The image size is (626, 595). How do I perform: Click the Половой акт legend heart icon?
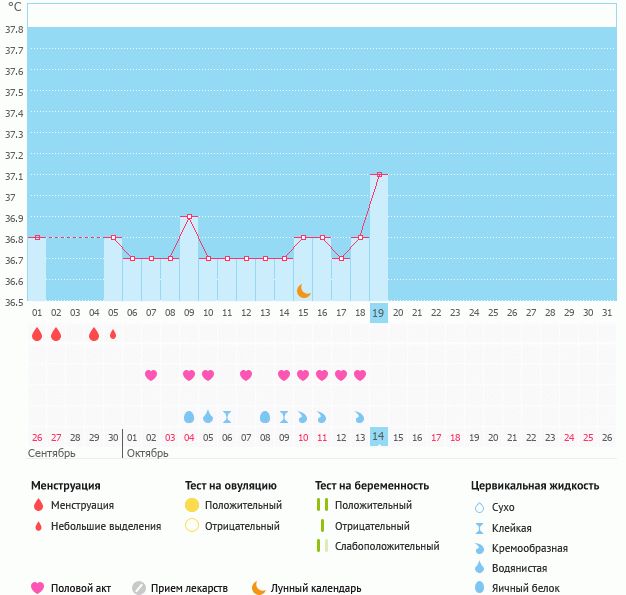pyautogui.click(x=38, y=588)
